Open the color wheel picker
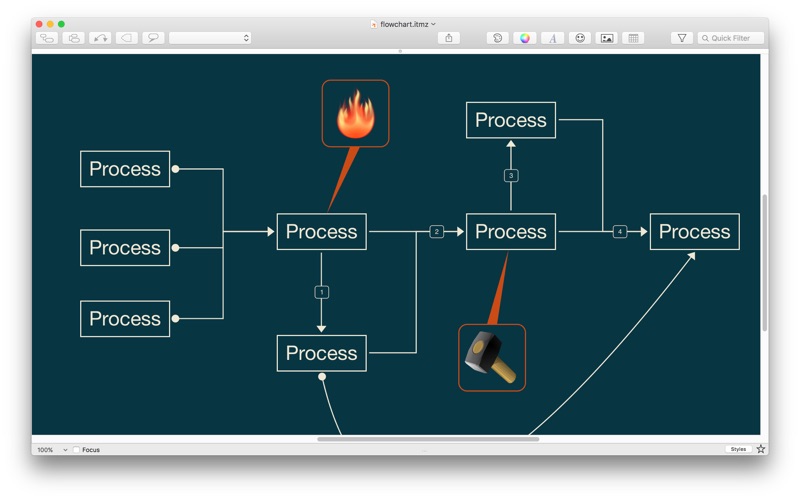The height and width of the screenshot is (500, 800). 524,38
